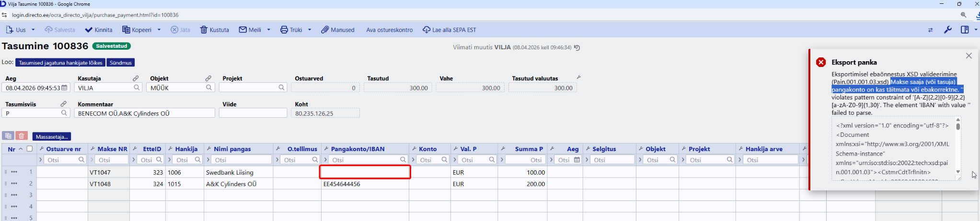980x221 pixels.
Task: Open the Manused attachments paperclip
Action: (x=338, y=30)
